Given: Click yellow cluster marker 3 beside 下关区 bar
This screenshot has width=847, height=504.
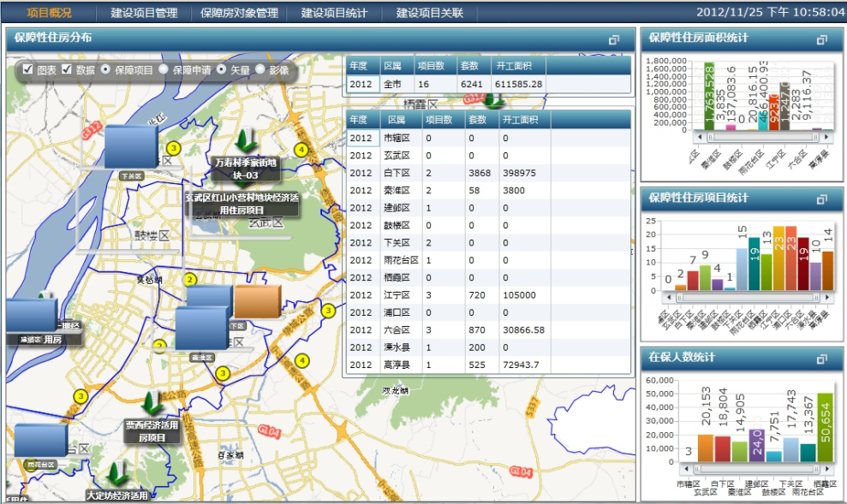Looking at the screenshot, I should pyautogui.click(x=173, y=148).
